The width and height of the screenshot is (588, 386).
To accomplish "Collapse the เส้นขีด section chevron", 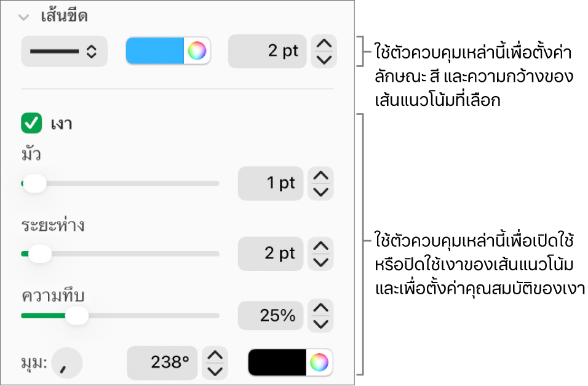I will coord(23,17).
